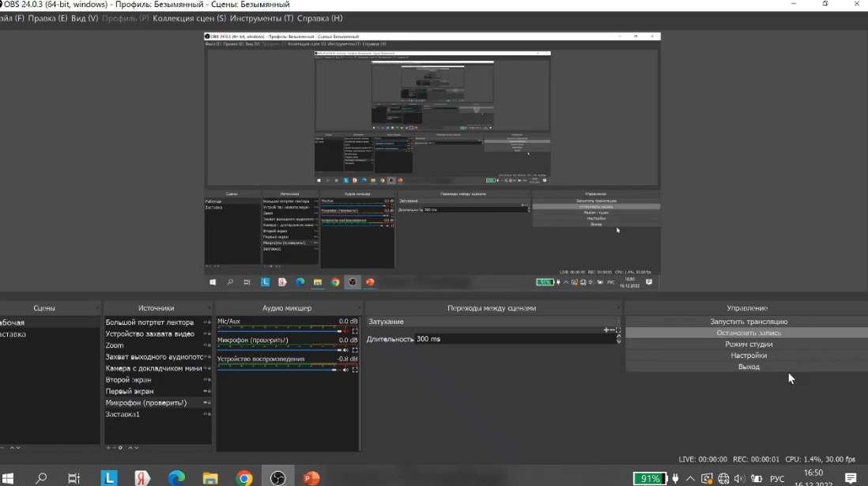Screen dimensions: 868x486
Task: Show hidden system tray icons
Action: [x=690, y=478]
